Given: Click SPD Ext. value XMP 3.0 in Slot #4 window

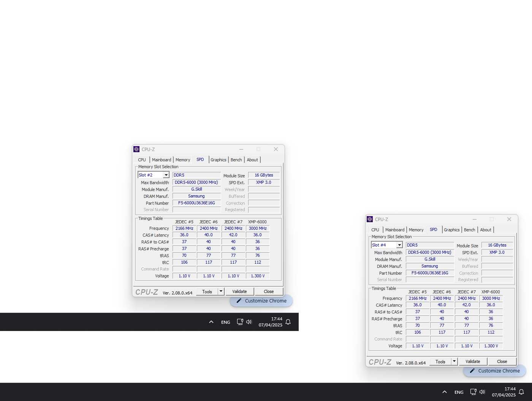Looking at the screenshot, I should 497,252.
